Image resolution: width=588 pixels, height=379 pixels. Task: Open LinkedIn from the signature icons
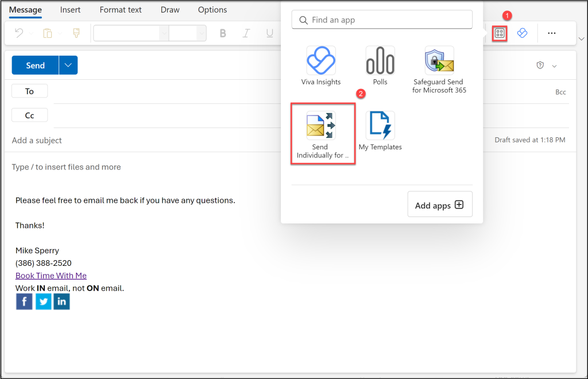pyautogui.click(x=61, y=301)
